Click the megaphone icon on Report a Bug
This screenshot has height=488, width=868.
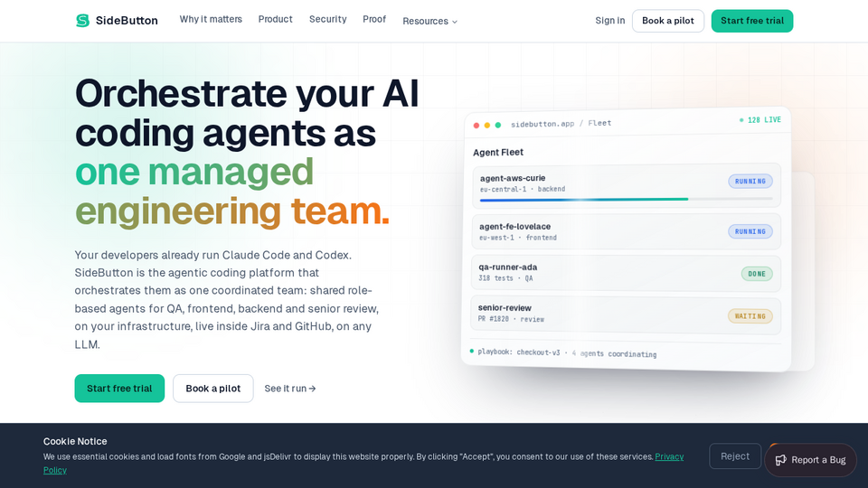coord(780,460)
